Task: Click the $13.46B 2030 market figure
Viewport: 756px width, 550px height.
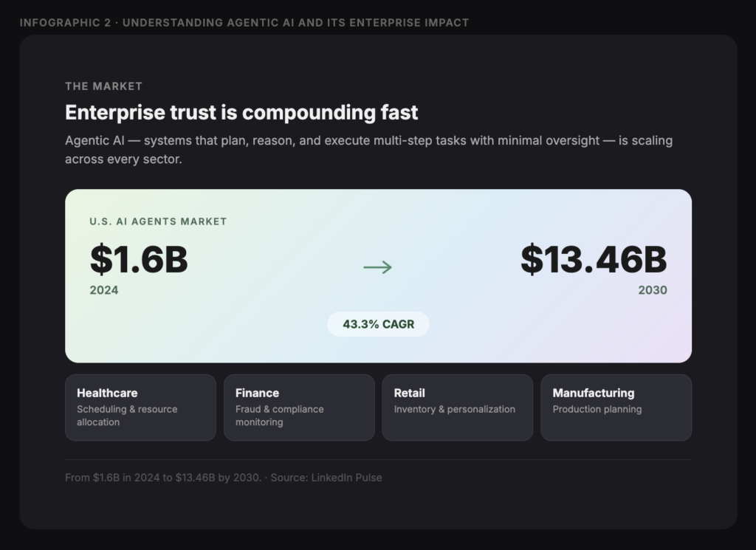Action: click(x=594, y=259)
